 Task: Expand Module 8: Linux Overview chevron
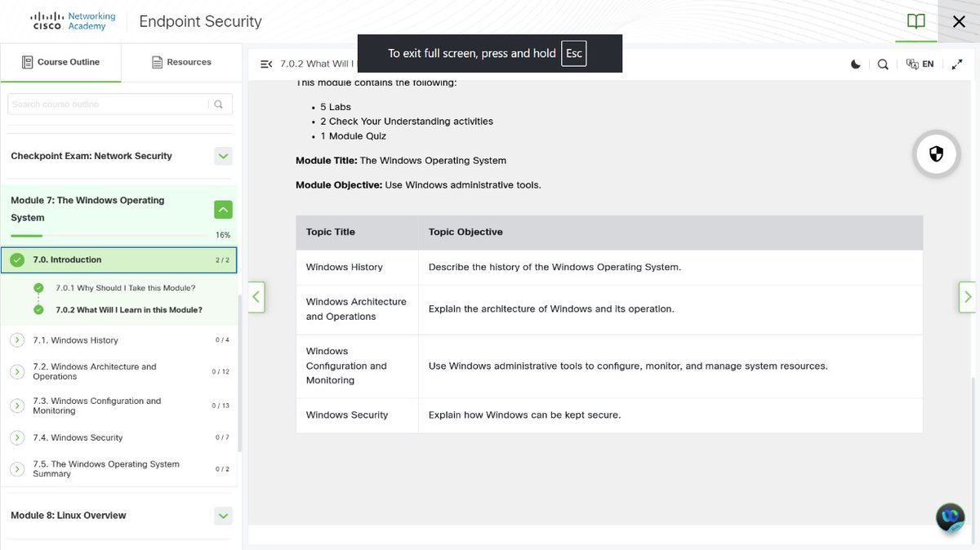[223, 516]
